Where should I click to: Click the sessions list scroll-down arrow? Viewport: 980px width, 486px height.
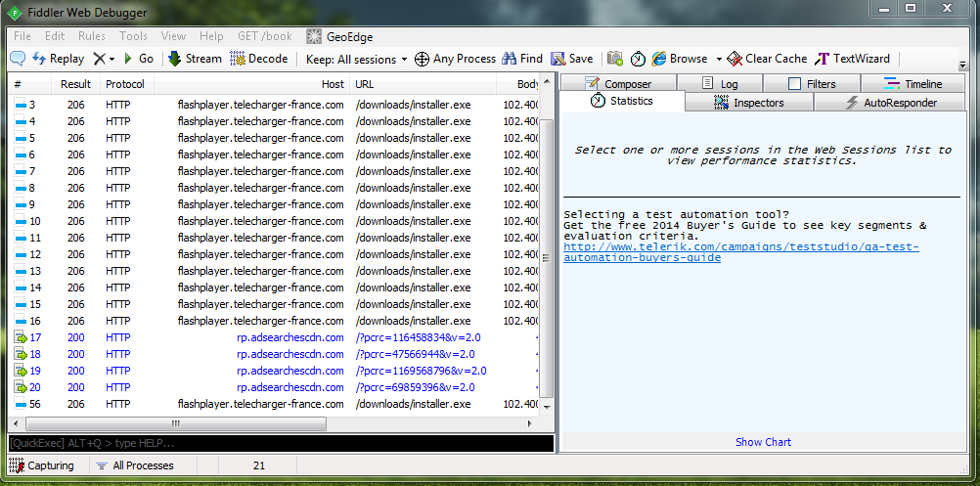click(x=547, y=406)
